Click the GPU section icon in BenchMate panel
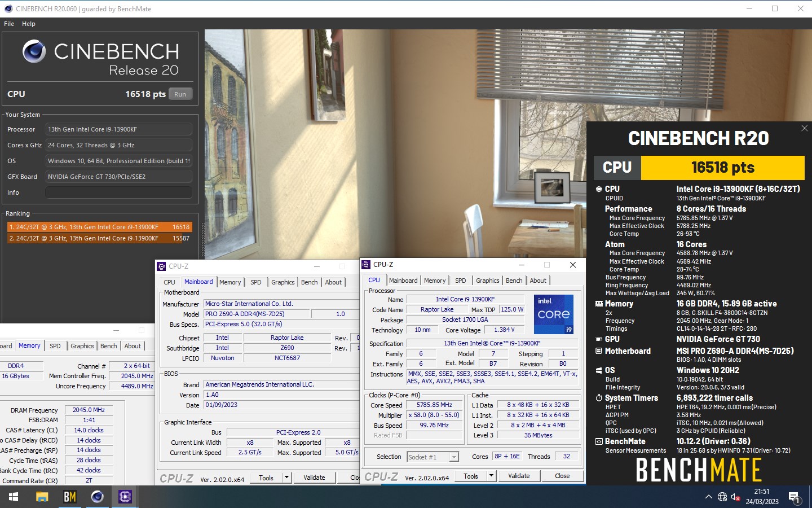Screen dimensions: 812x508 (x=599, y=339)
